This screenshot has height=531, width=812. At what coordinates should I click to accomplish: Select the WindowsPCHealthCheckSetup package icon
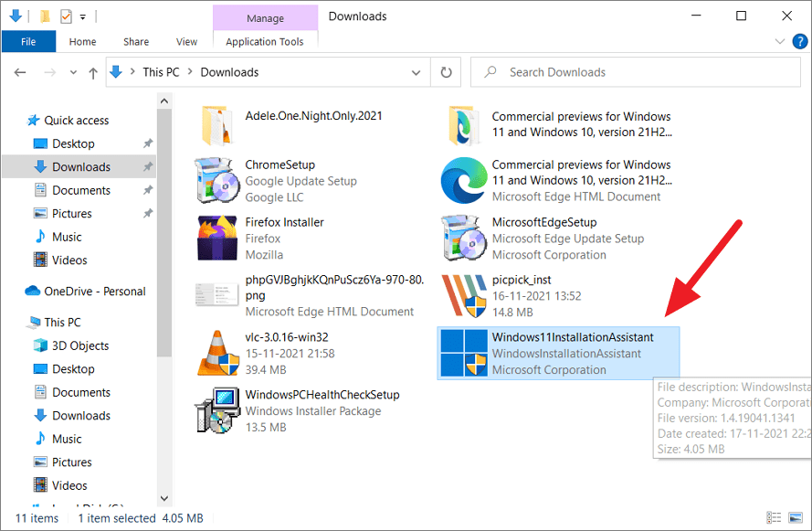217,410
